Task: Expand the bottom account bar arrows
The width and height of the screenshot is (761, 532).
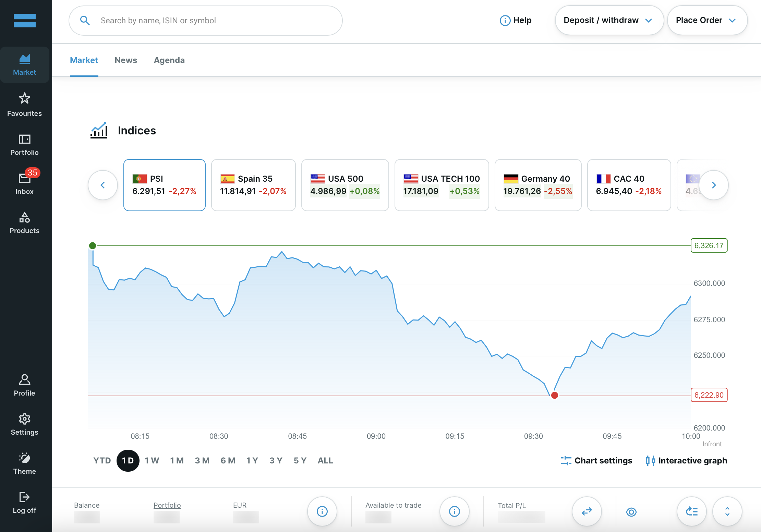Action: pyautogui.click(x=727, y=511)
